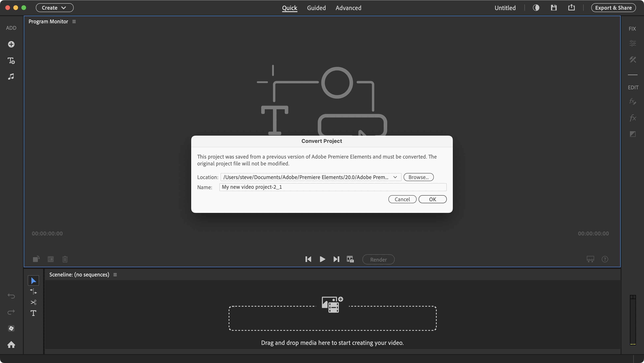Click the Home screen icon
Screen dimensions: 644x363
point(11,345)
